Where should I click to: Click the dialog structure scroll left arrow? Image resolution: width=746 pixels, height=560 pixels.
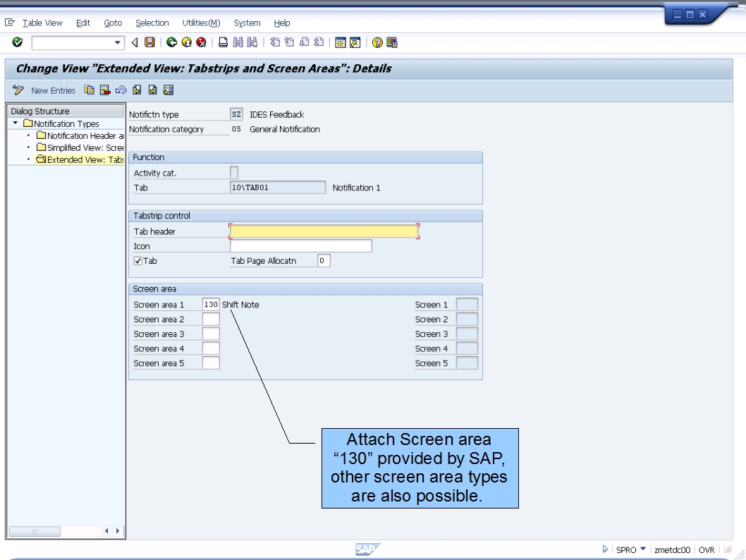106,531
